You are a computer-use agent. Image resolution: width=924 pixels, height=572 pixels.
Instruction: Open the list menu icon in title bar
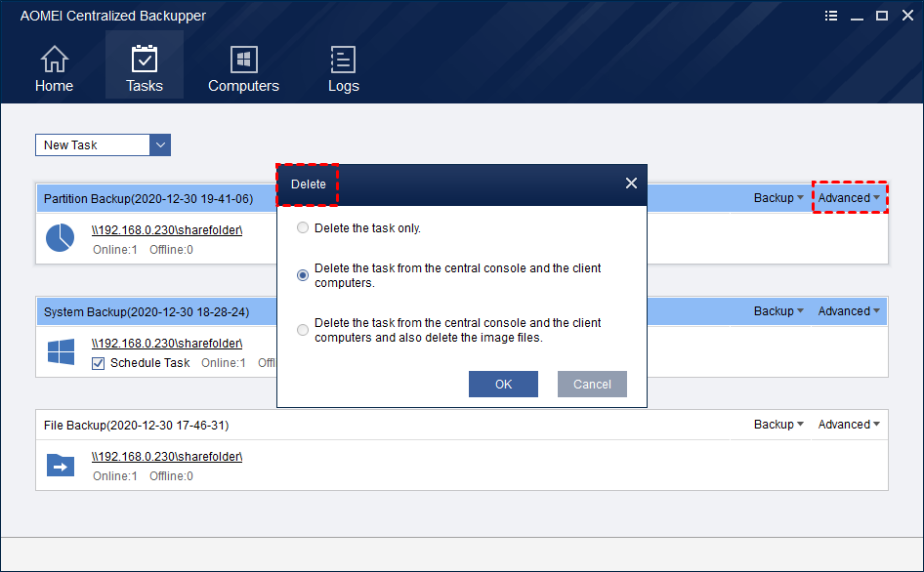pos(831,16)
